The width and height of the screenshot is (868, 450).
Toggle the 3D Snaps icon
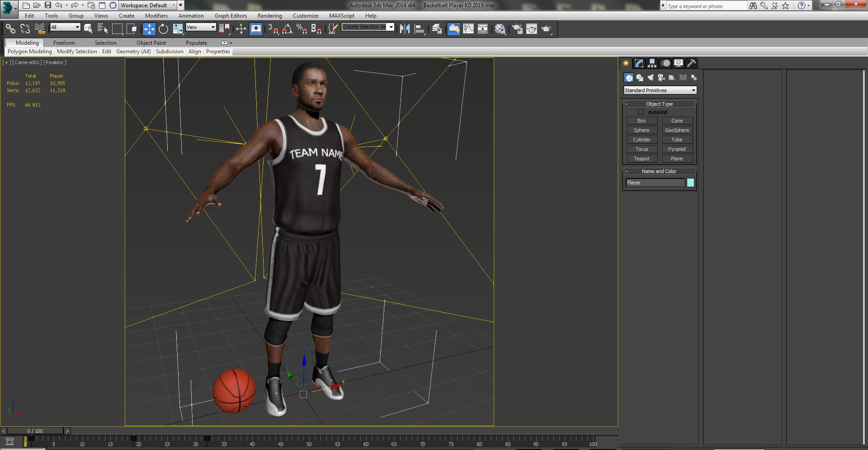[273, 29]
